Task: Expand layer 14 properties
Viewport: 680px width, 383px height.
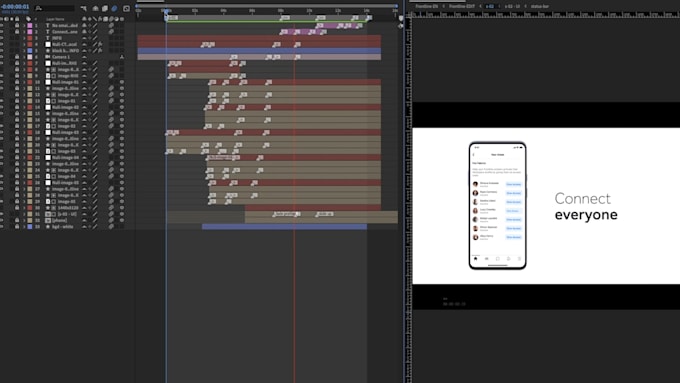Action: pyautogui.click(x=24, y=107)
